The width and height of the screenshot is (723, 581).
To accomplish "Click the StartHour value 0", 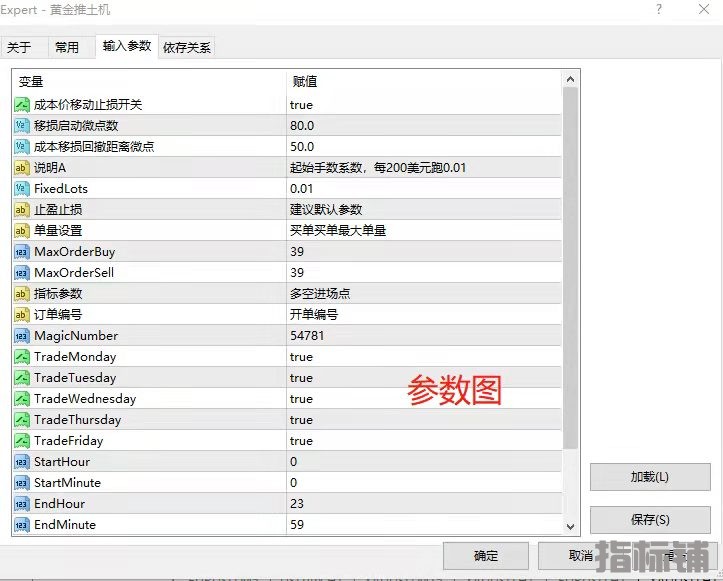I will coord(294,462).
